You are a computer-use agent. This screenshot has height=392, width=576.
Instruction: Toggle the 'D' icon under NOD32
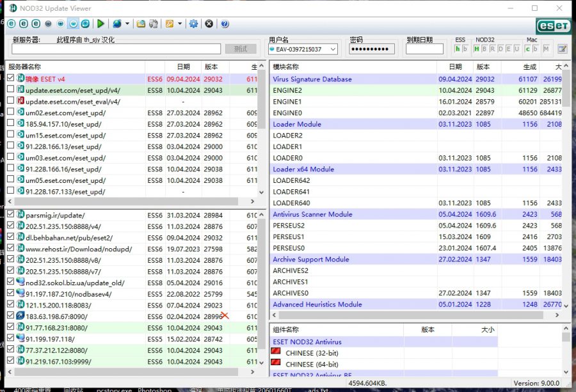[500, 49]
